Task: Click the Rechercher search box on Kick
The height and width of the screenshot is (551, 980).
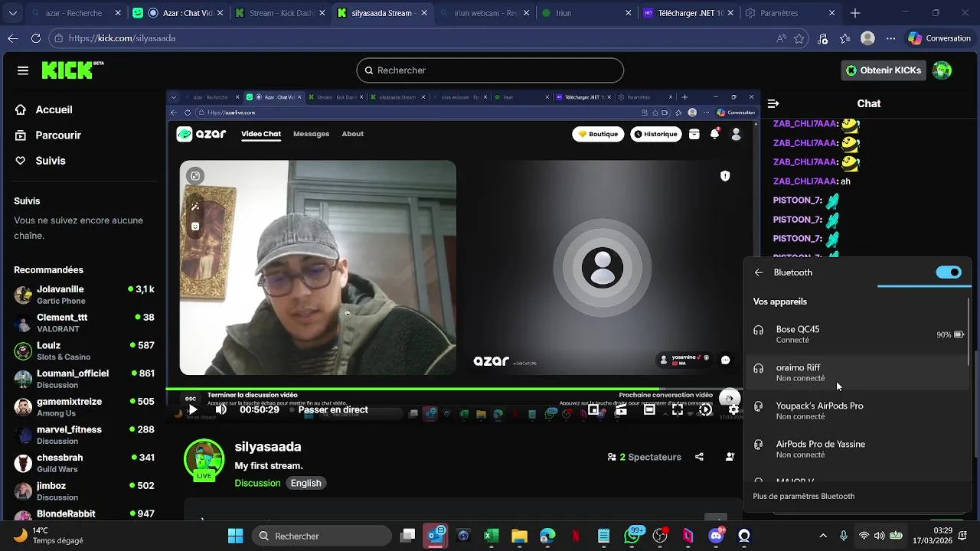Action: pos(490,70)
